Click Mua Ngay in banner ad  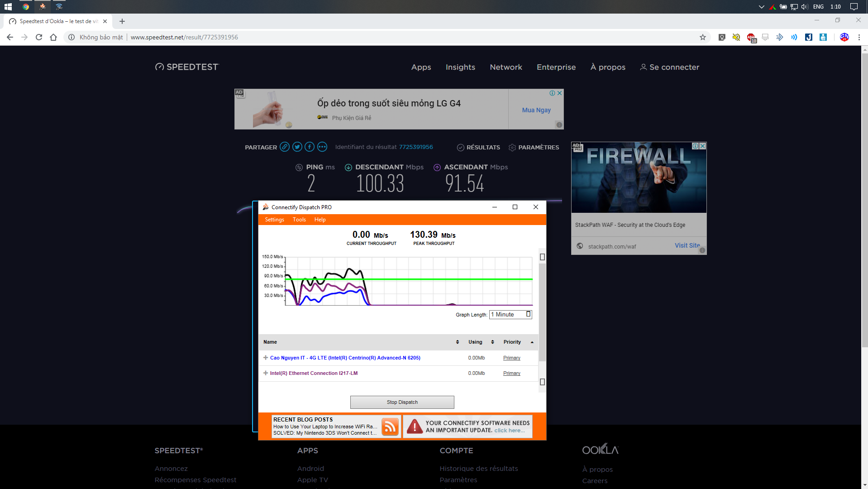click(x=536, y=110)
